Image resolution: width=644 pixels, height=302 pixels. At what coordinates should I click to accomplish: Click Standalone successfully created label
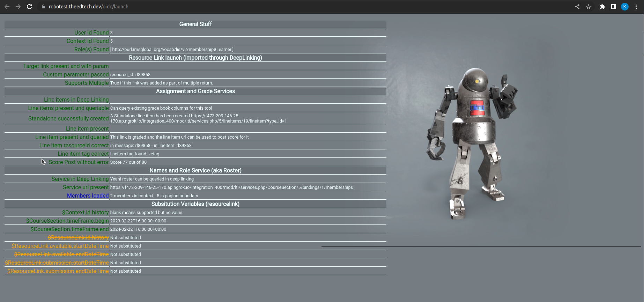click(68, 118)
